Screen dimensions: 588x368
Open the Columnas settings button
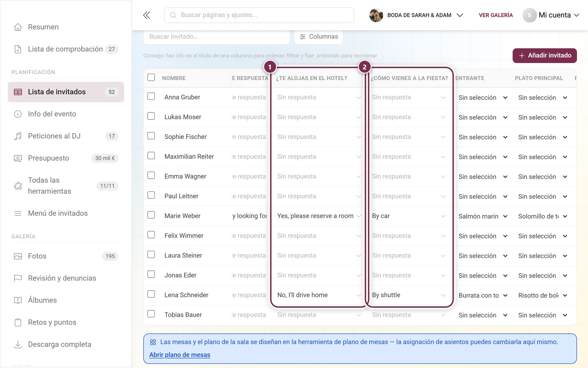pos(318,37)
